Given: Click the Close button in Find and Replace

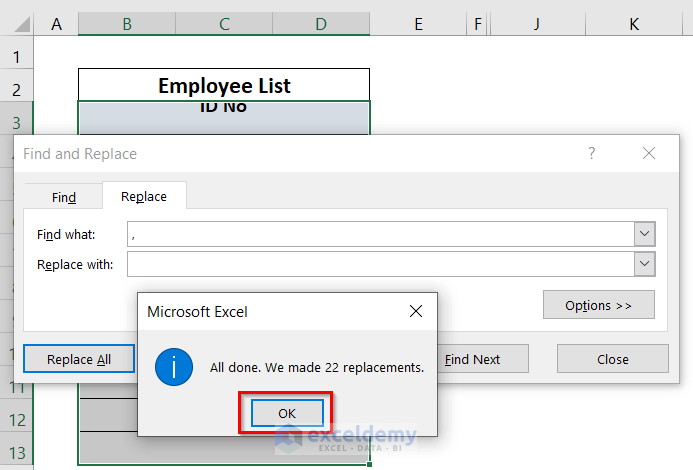Looking at the screenshot, I should coord(612,359).
